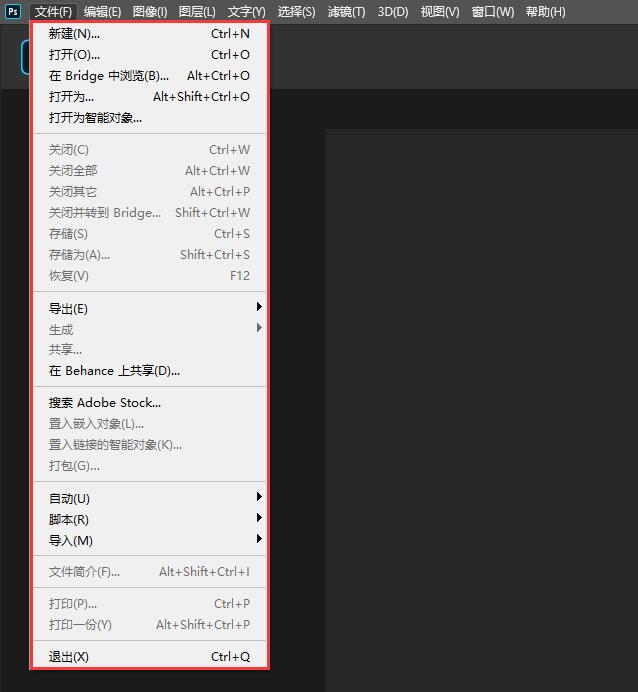This screenshot has height=692, width=638.
Task: Choose 在 Bridge 中浏览(B)...
Action: 150,76
